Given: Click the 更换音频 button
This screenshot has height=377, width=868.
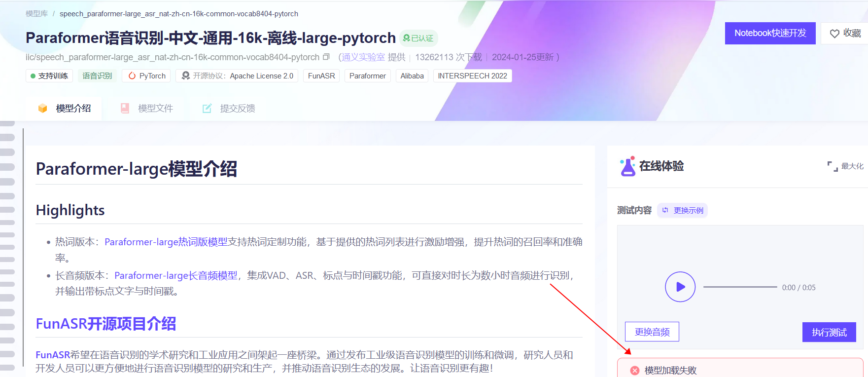Looking at the screenshot, I should (652, 332).
